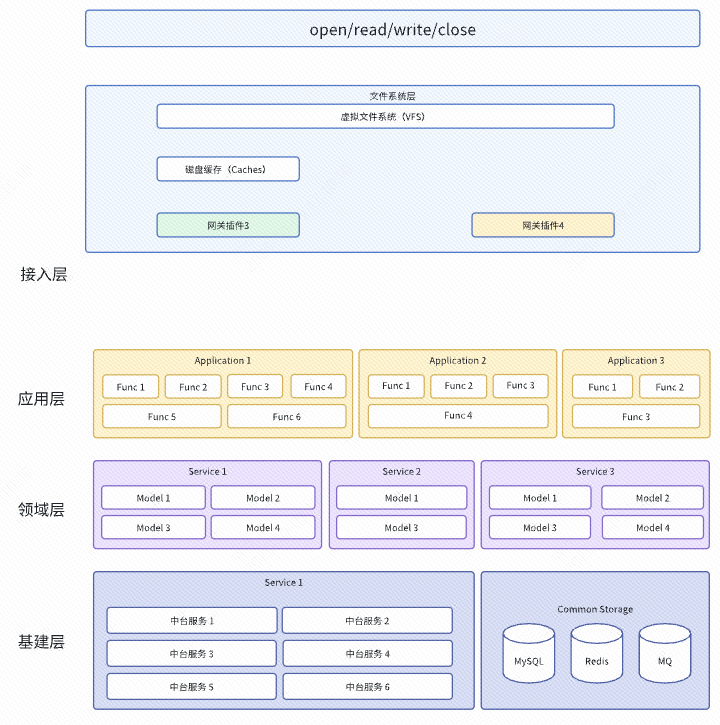Select the yellow 网关插件4 box
Image resolution: width=720 pixels, height=725 pixels.
[542, 225]
